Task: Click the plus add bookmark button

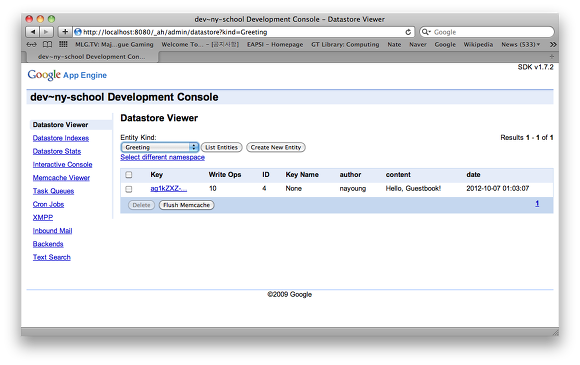Action: 65,32
